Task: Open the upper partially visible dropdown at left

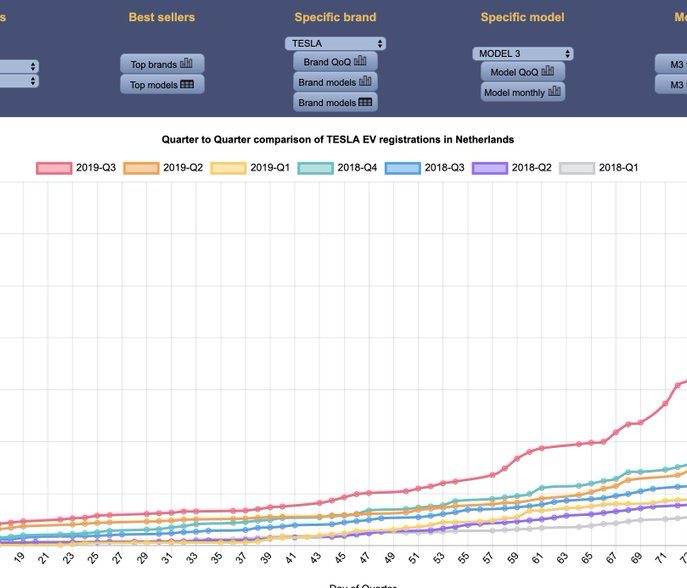Action: (19, 67)
